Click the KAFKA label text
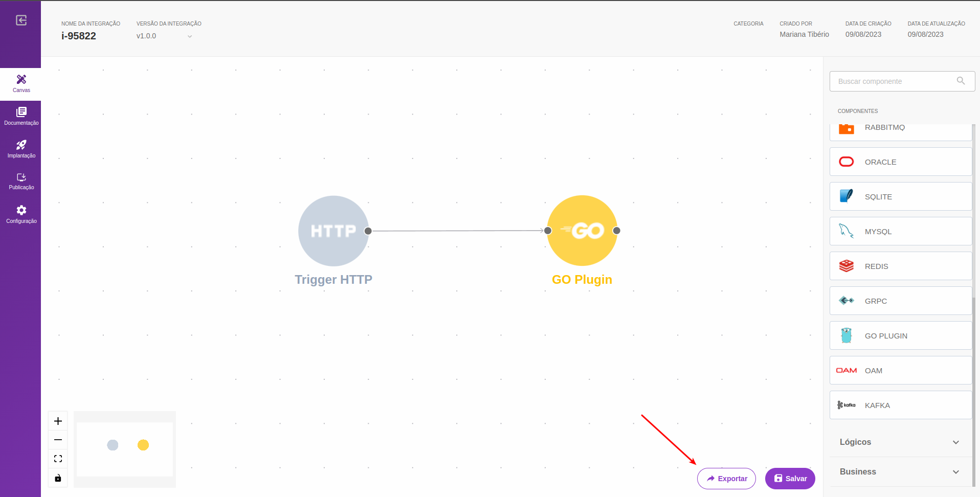Image resolution: width=980 pixels, height=497 pixels. (877, 405)
